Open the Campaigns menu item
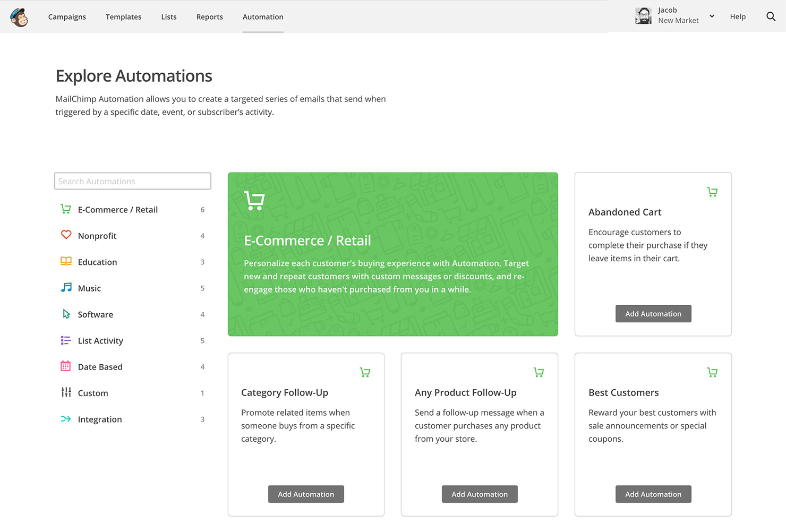The image size is (786, 532). [67, 17]
